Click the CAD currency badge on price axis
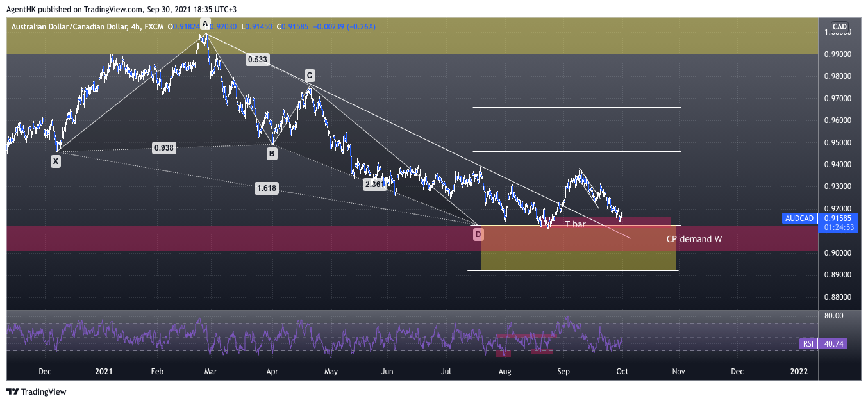The height and width of the screenshot is (403, 868). click(839, 27)
